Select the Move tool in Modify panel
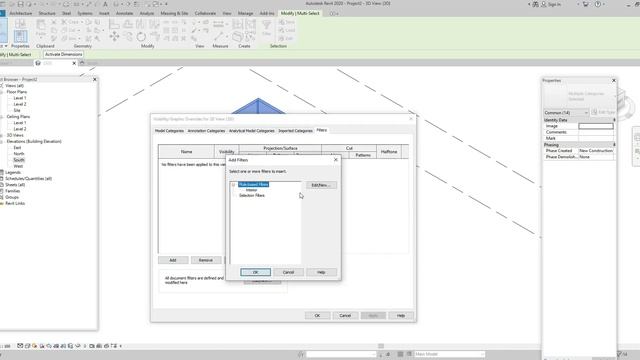 (114, 37)
